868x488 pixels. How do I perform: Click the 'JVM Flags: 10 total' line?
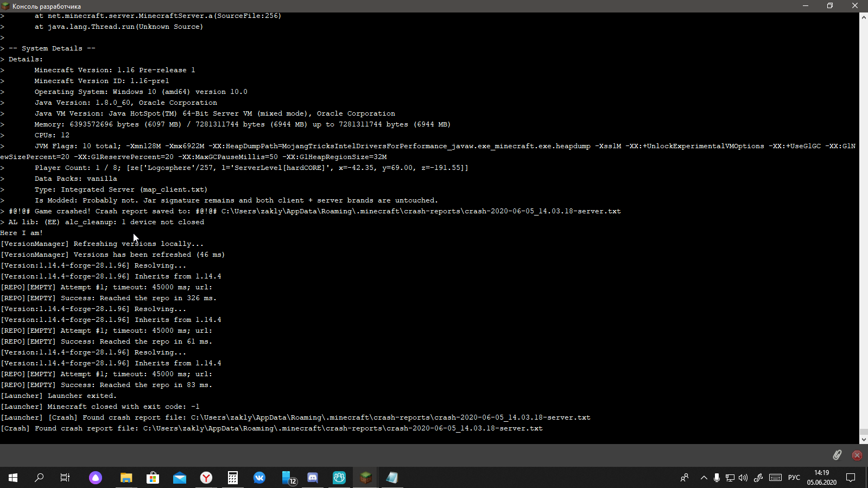(x=428, y=151)
